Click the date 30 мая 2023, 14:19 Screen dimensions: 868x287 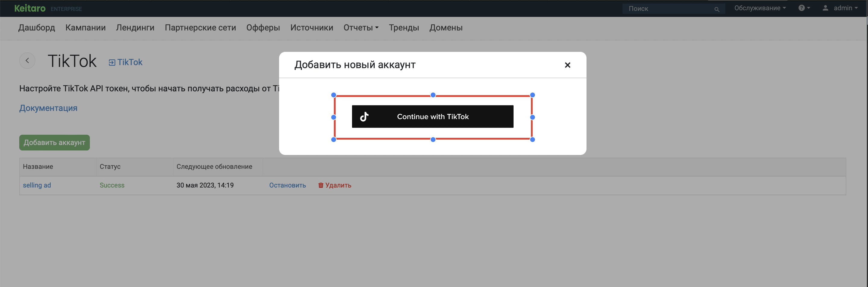pos(205,185)
